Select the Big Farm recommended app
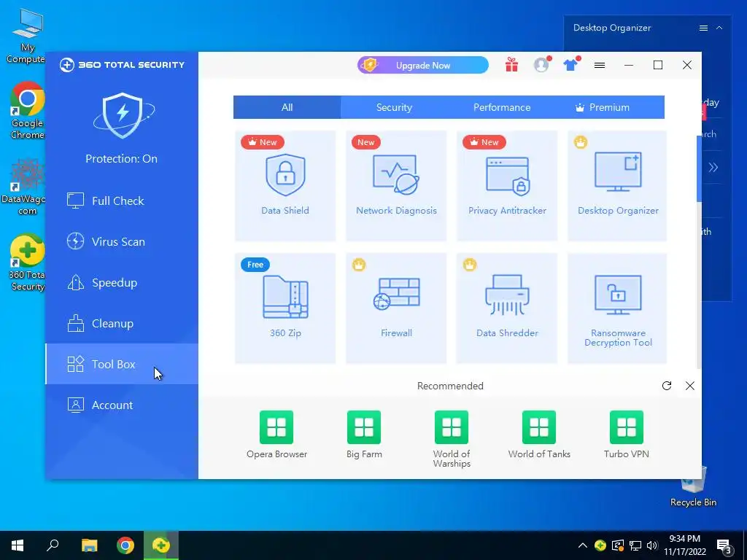The height and width of the screenshot is (560, 747). [x=364, y=435]
